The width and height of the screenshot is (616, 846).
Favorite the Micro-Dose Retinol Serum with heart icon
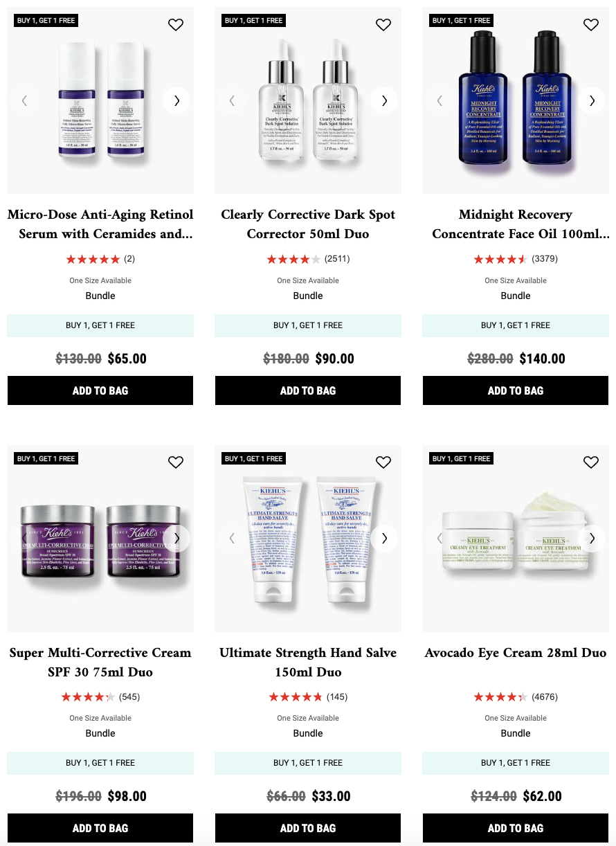[176, 25]
